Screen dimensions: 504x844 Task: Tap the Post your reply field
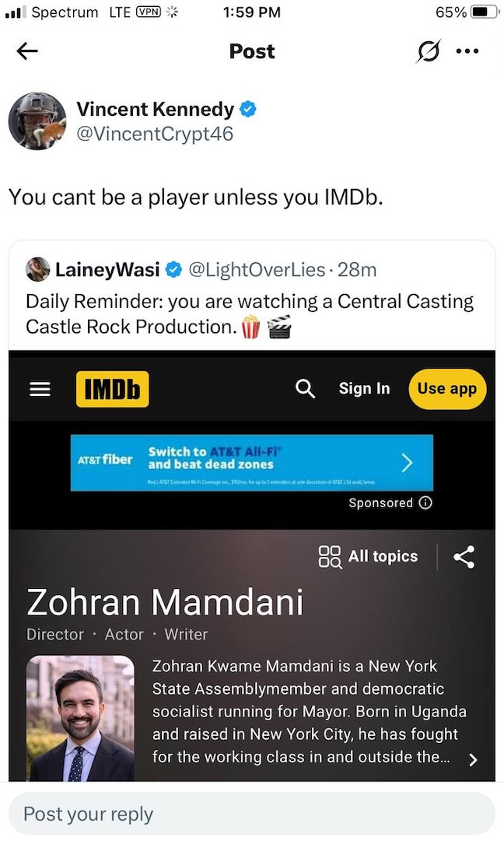(x=251, y=814)
